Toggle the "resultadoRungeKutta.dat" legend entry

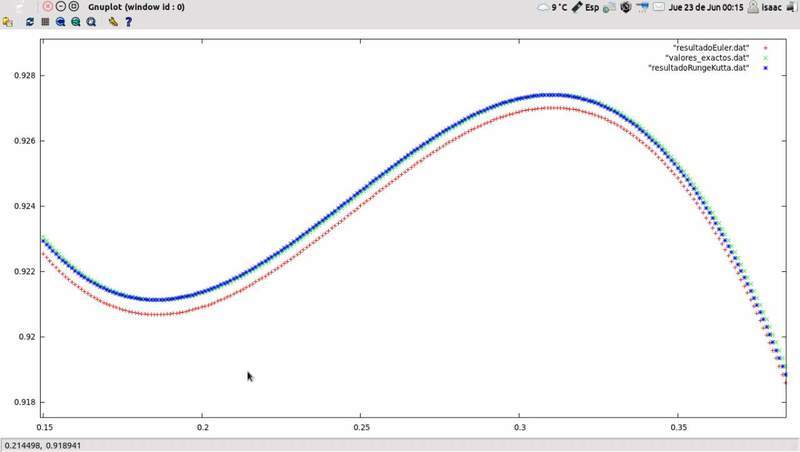click(x=699, y=67)
